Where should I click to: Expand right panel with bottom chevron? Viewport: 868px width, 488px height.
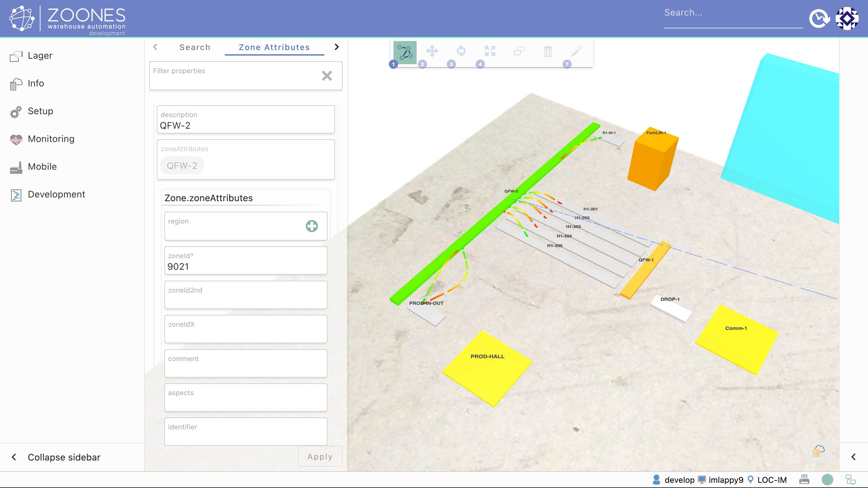pyautogui.click(x=853, y=457)
